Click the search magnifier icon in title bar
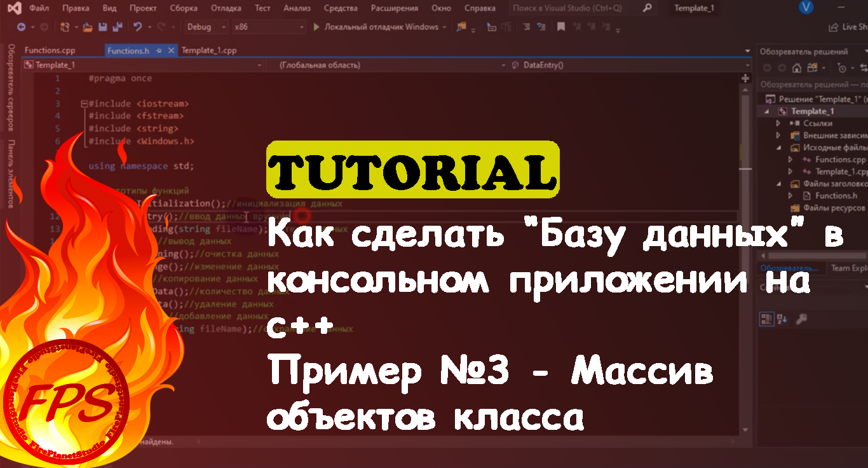This screenshot has height=468, width=868. pyautogui.click(x=647, y=8)
